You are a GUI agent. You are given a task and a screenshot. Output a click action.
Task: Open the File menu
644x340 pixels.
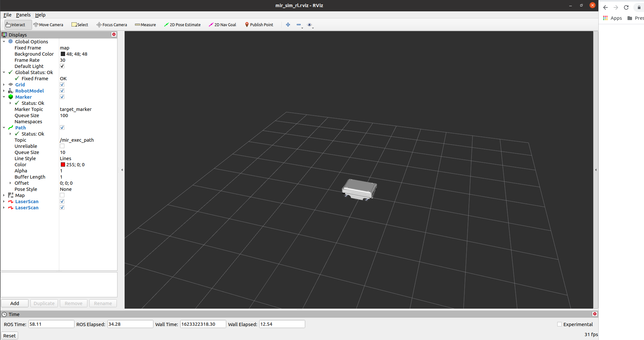[7, 15]
